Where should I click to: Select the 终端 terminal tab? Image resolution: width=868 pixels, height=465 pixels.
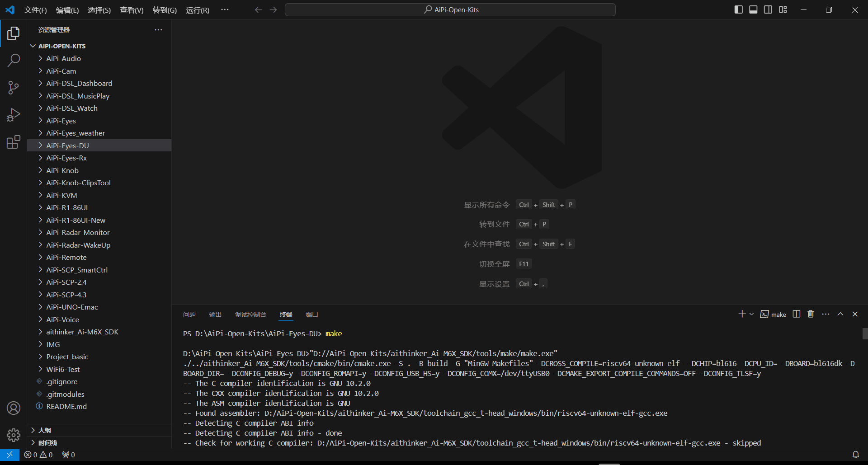pos(286,315)
